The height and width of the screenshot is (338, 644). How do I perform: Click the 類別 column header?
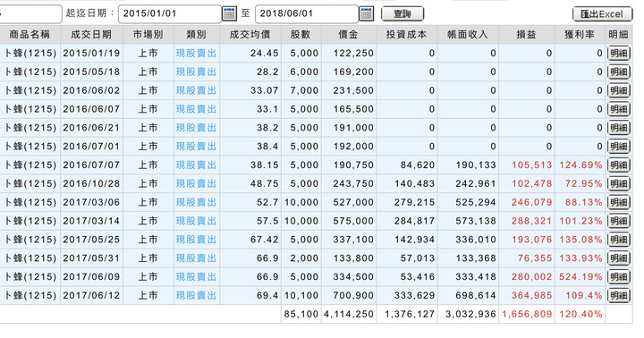[196, 35]
